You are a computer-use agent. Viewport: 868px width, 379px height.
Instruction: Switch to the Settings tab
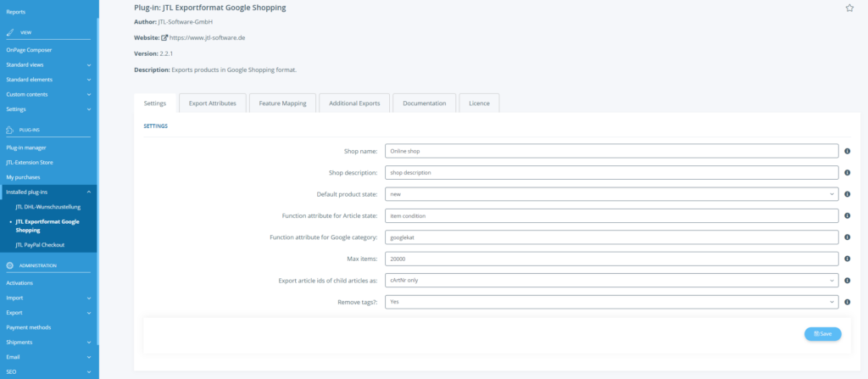[x=155, y=103]
